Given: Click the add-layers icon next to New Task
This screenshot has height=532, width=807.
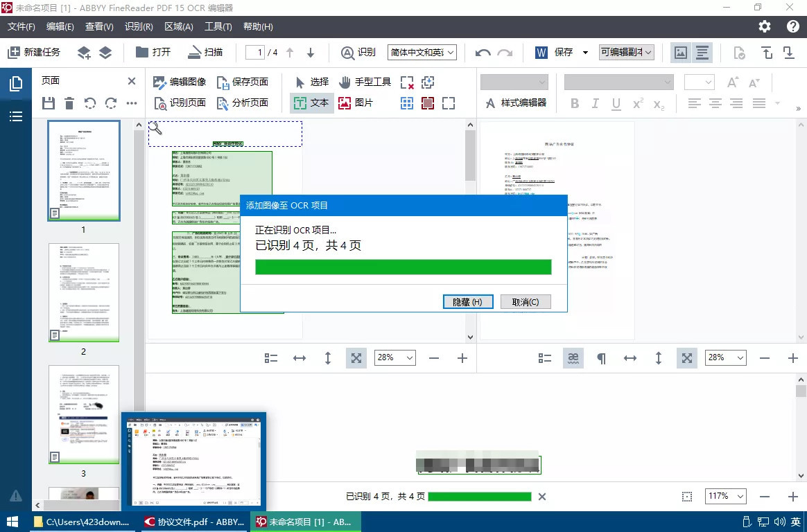Looking at the screenshot, I should (x=84, y=53).
